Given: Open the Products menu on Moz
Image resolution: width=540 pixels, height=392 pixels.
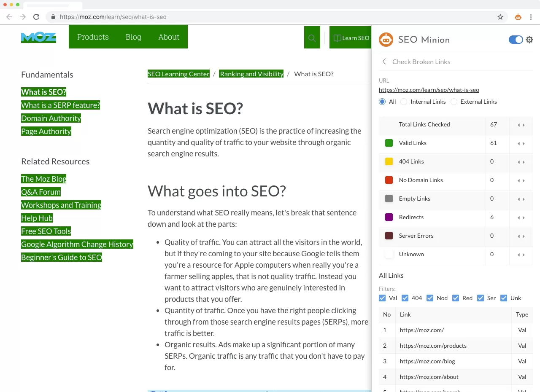Looking at the screenshot, I should pyautogui.click(x=93, y=37).
